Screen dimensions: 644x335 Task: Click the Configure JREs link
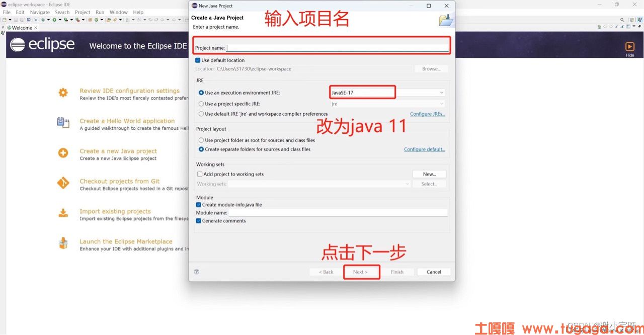427,114
